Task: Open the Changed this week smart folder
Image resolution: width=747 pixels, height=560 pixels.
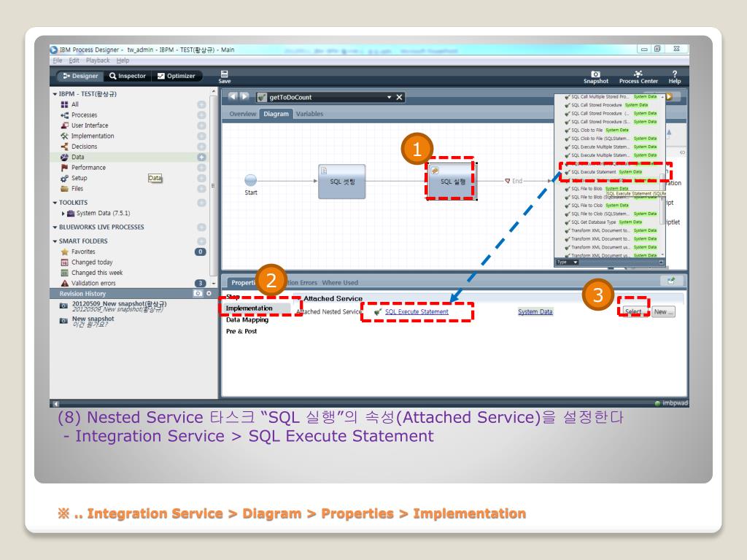Action: point(92,273)
